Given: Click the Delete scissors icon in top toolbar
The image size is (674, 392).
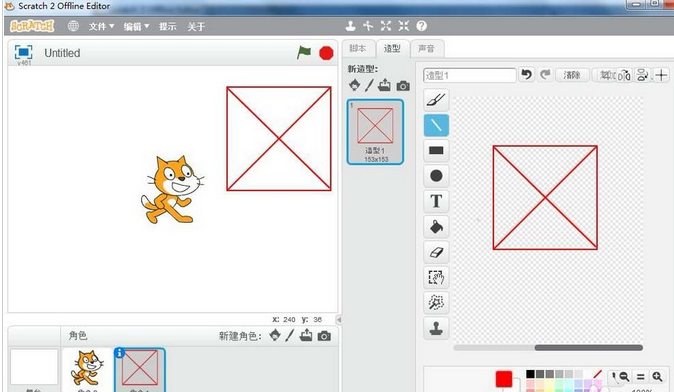Looking at the screenshot, I should tap(368, 26).
